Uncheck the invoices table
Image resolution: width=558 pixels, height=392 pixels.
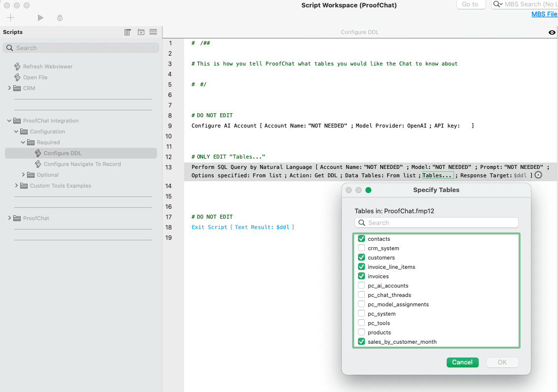point(361,276)
